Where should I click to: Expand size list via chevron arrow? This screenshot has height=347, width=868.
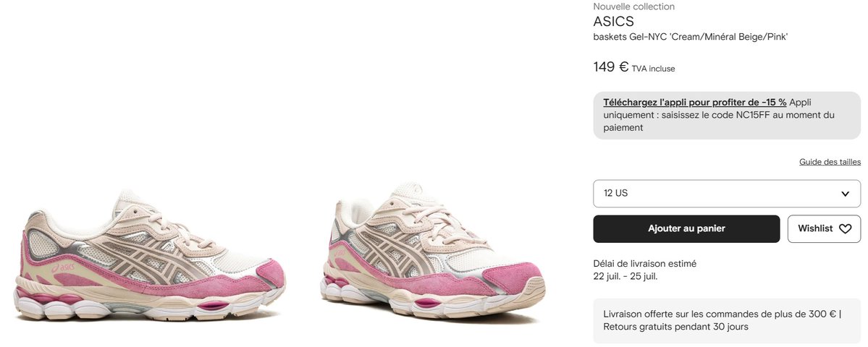coord(846,194)
